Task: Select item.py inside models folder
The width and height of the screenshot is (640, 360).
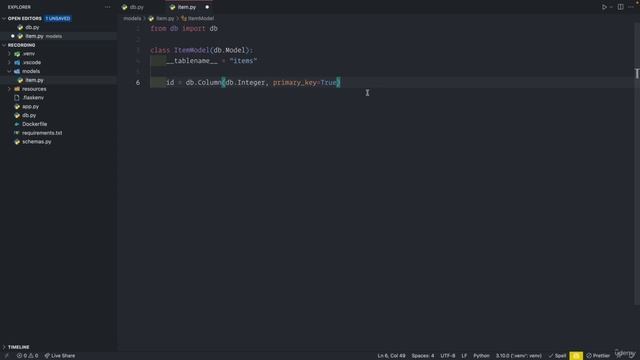Action: (x=34, y=80)
